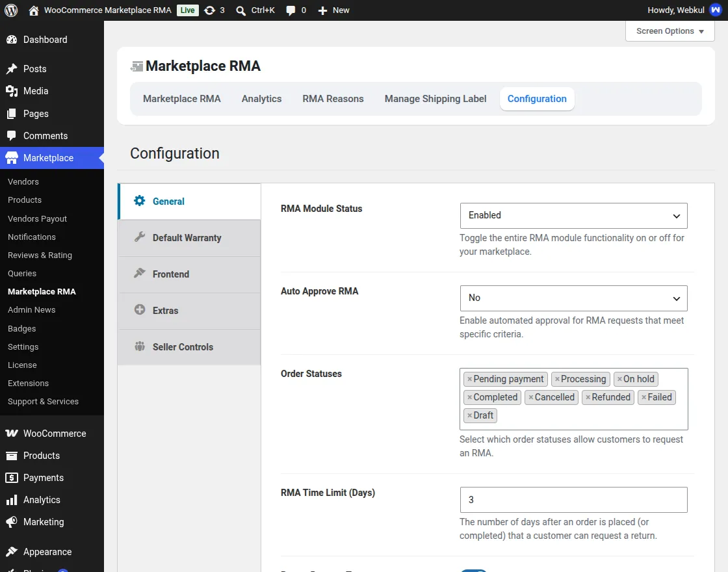The height and width of the screenshot is (572, 728).
Task: Click the WordPress logo icon
Action: click(x=11, y=10)
